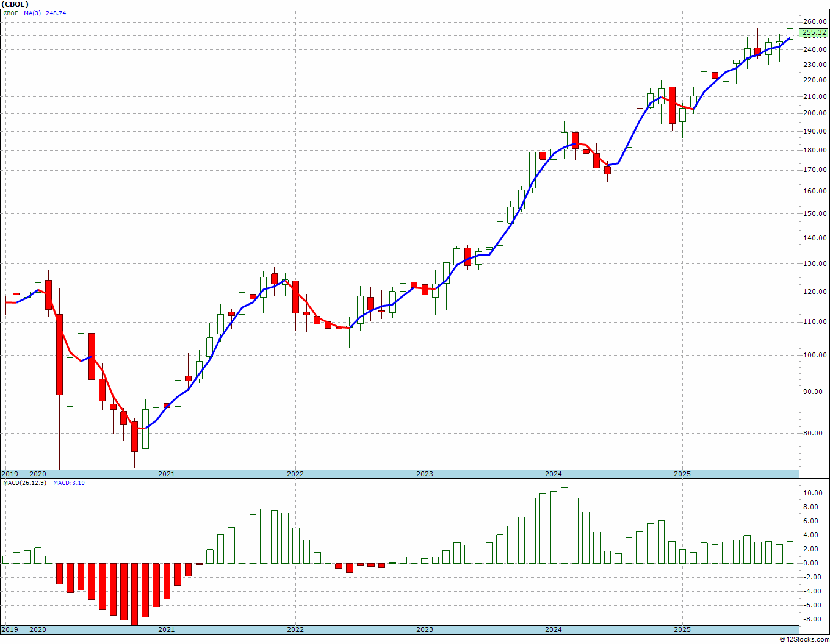The image size is (830, 644).
Task: Click the (CBOE) chart title
Action: 15,4
